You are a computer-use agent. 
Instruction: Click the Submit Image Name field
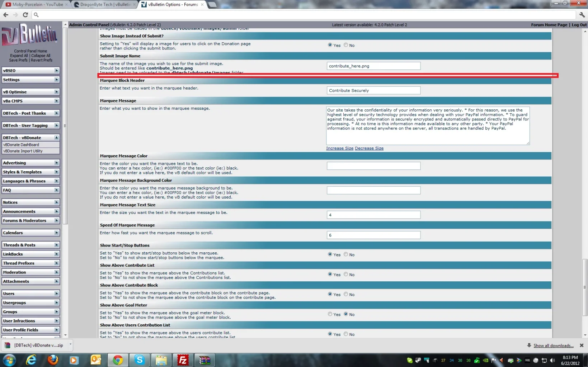pos(373,66)
